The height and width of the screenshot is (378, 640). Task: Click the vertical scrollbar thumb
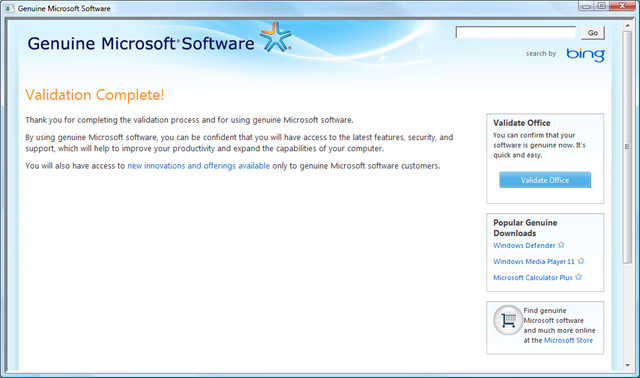[x=627, y=147]
